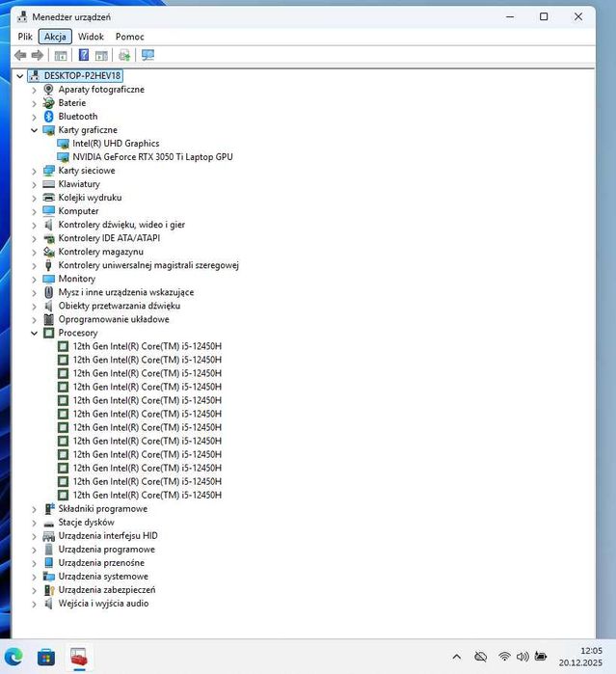616x674 pixels.
Task: Click the Mysz i inne urządzenia mouse icon
Action: click(48, 292)
